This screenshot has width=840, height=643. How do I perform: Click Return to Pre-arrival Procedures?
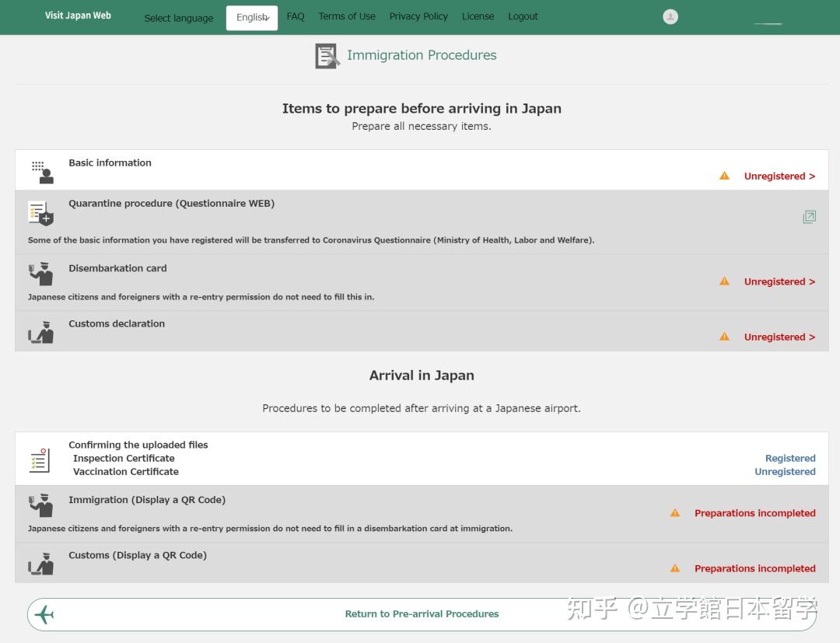pyautogui.click(x=422, y=613)
